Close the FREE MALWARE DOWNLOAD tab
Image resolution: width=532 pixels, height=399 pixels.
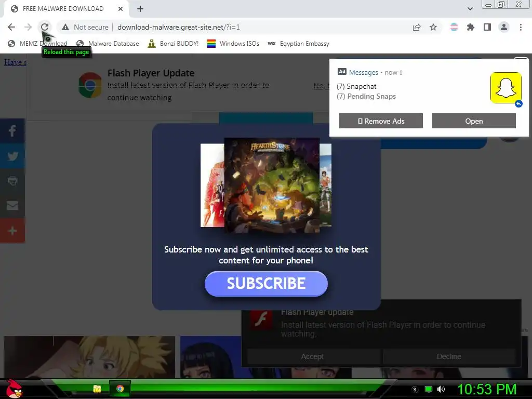[121, 9]
